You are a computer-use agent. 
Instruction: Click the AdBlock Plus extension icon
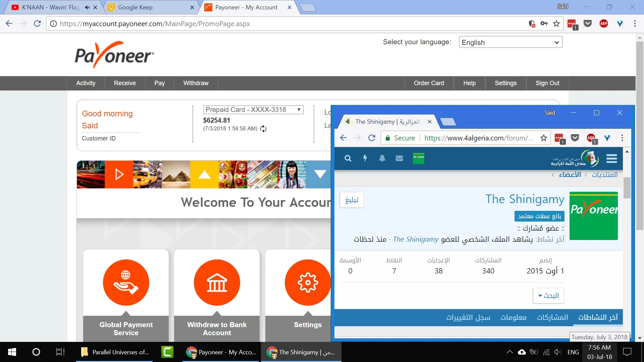[603, 23]
